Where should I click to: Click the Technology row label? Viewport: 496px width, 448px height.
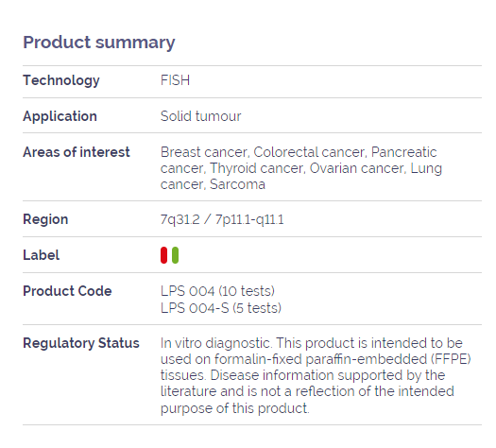click(61, 80)
